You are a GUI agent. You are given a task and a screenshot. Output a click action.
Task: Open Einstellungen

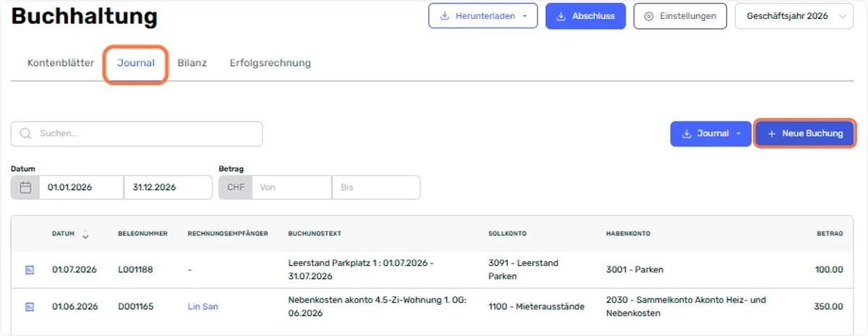680,16
